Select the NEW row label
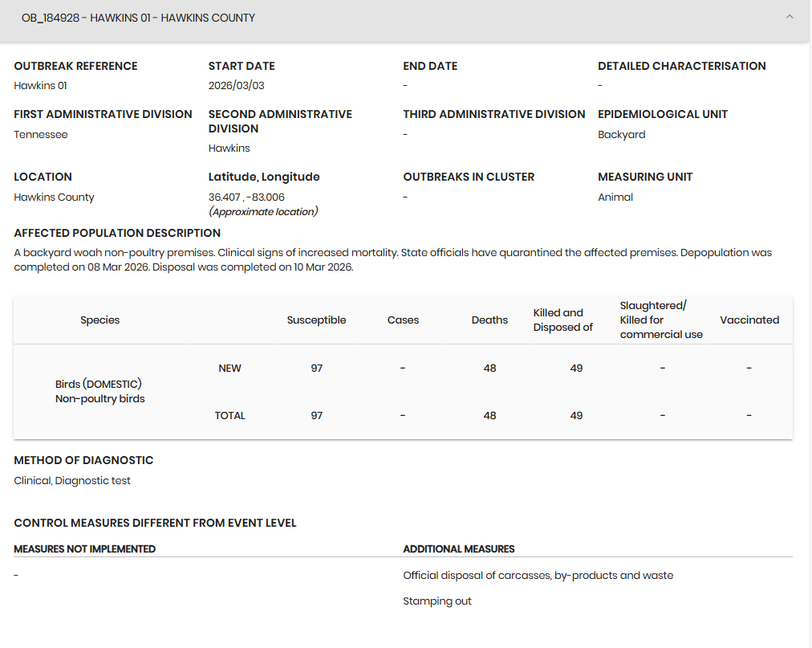Screen dimensions: 812x648 pyautogui.click(x=229, y=369)
